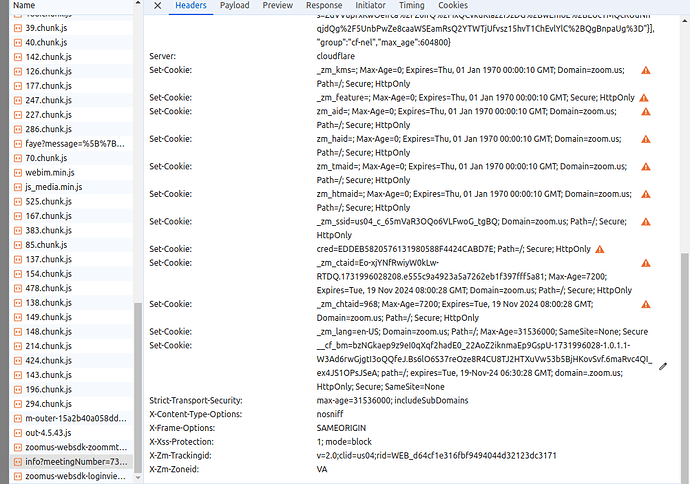Click warning icon for _zm_ssid cookie
This screenshot has width=690, height=484.
tap(646, 222)
